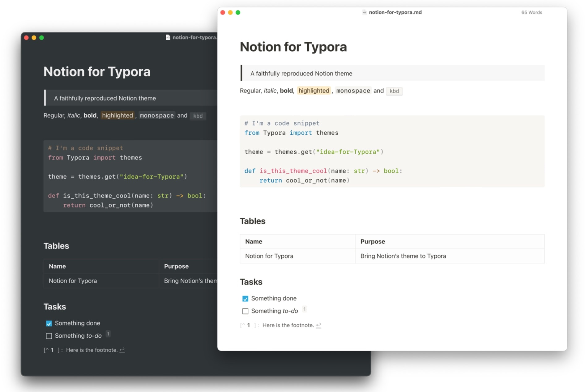The width and height of the screenshot is (585, 392).
Task: Check "Something to-do" in the dark window
Action: tap(49, 336)
